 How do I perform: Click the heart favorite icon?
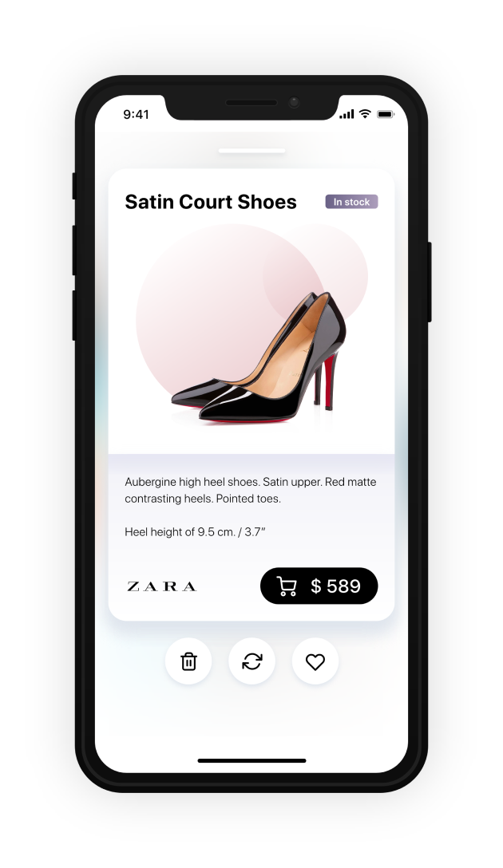(315, 662)
